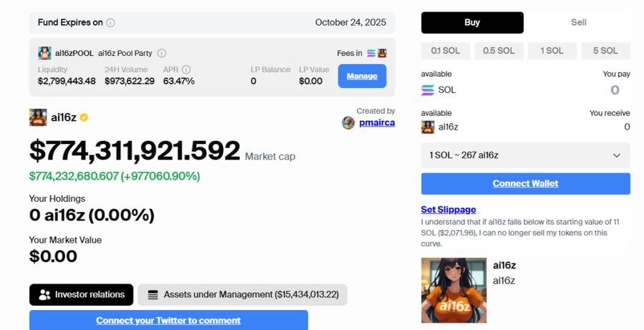Click the expiry date October 24, 2025

351,23
